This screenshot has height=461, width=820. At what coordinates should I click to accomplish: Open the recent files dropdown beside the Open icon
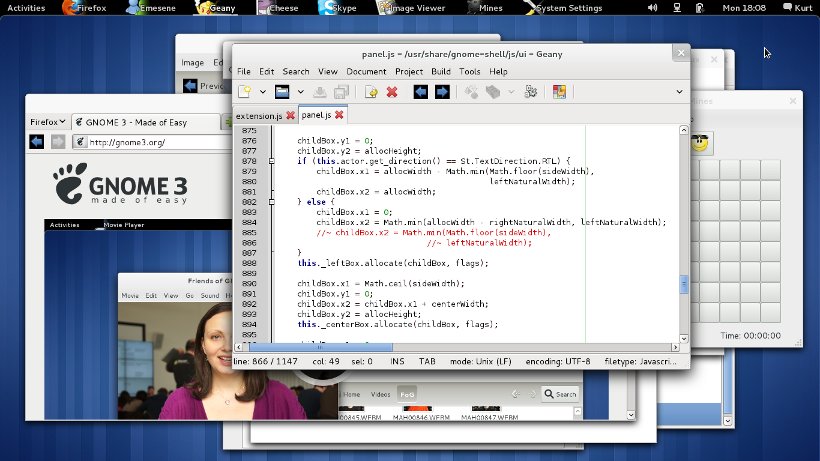click(x=301, y=92)
